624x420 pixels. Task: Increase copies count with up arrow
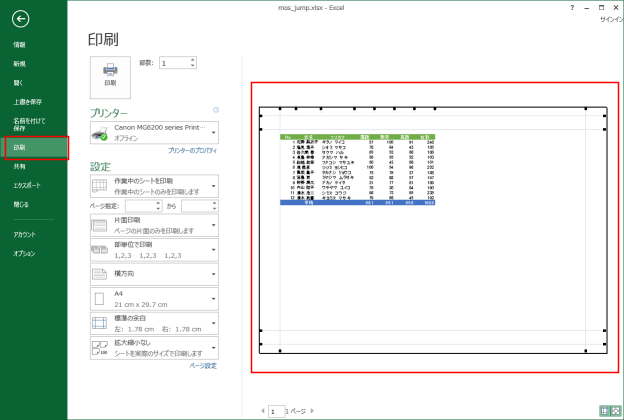[193, 60]
